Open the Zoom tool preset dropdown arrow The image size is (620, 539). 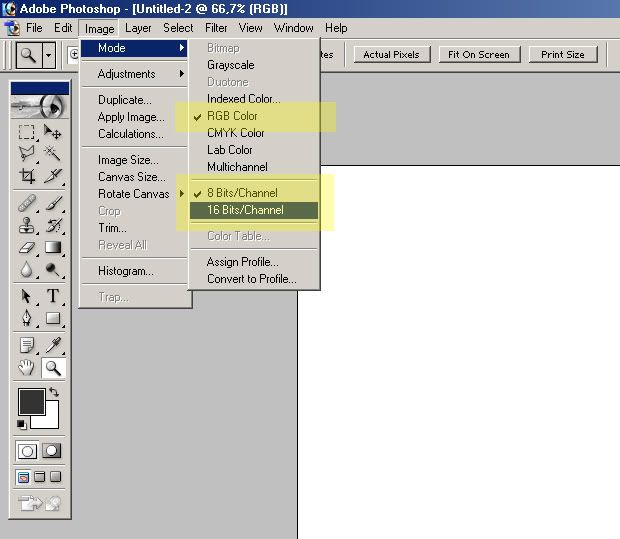click(x=48, y=55)
